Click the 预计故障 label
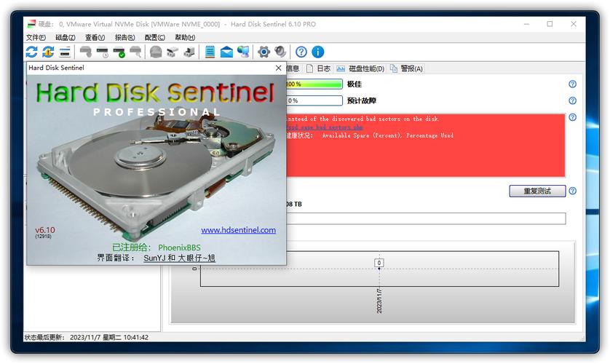610x364 pixels. pyautogui.click(x=362, y=100)
